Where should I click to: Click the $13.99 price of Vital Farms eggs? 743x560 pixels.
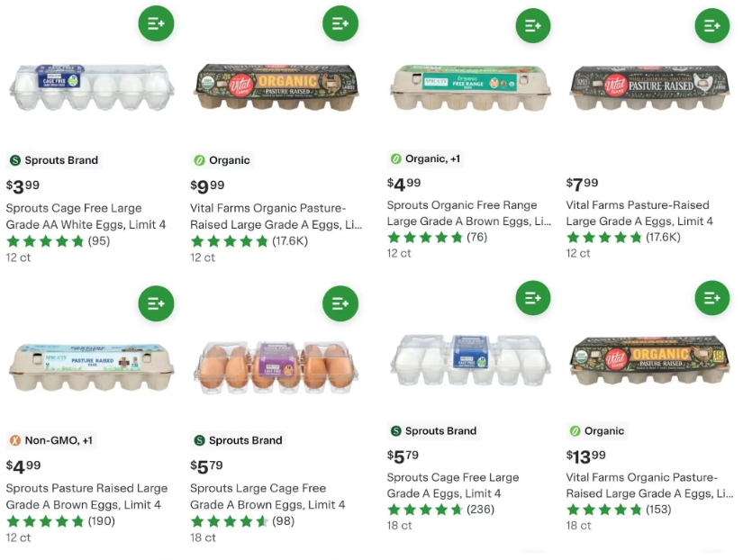pyautogui.click(x=586, y=456)
